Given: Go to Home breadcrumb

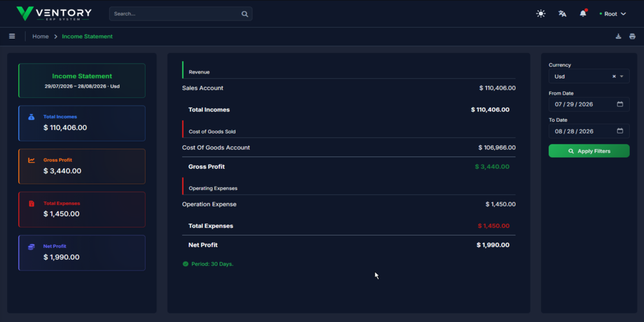Looking at the screenshot, I should (41, 36).
